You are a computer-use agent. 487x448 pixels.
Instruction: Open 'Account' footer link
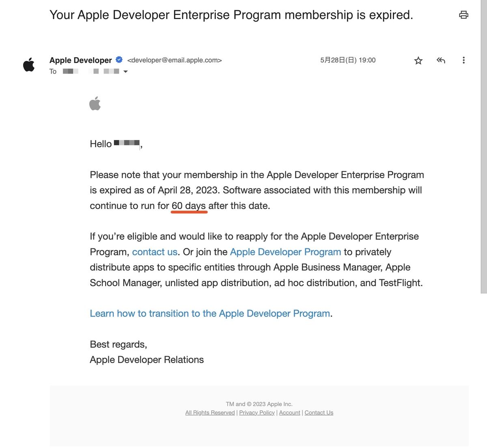pos(290,413)
